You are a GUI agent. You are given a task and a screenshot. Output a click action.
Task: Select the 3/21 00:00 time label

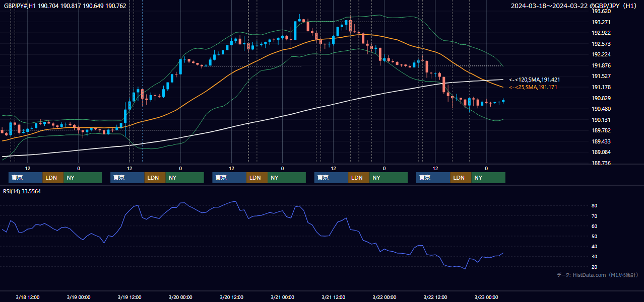pyautogui.click(x=282, y=297)
